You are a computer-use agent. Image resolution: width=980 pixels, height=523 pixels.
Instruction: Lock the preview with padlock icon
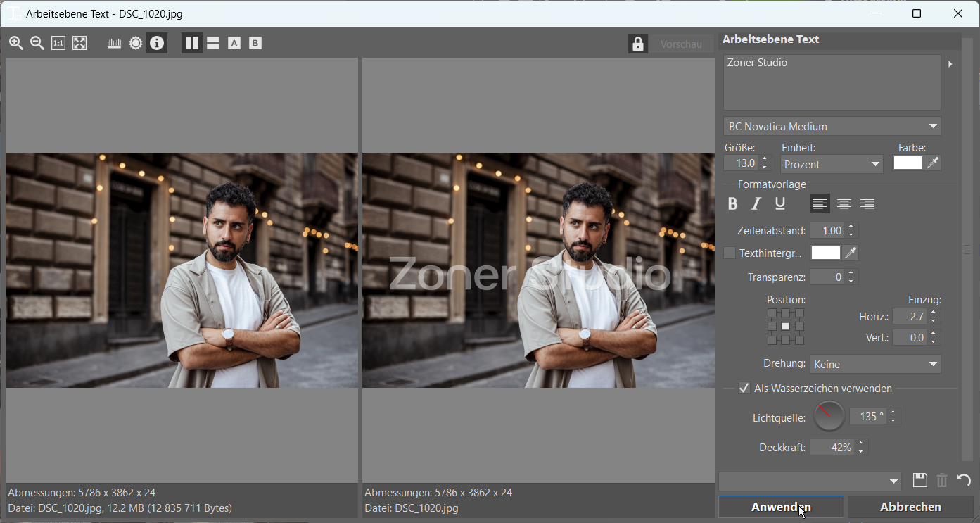[x=638, y=44]
